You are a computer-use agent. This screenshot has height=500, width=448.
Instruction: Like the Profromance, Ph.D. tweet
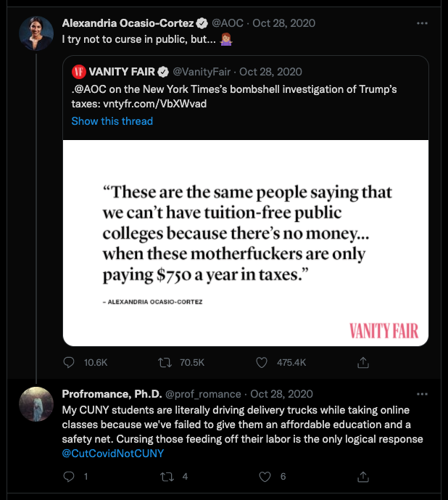pyautogui.click(x=264, y=477)
